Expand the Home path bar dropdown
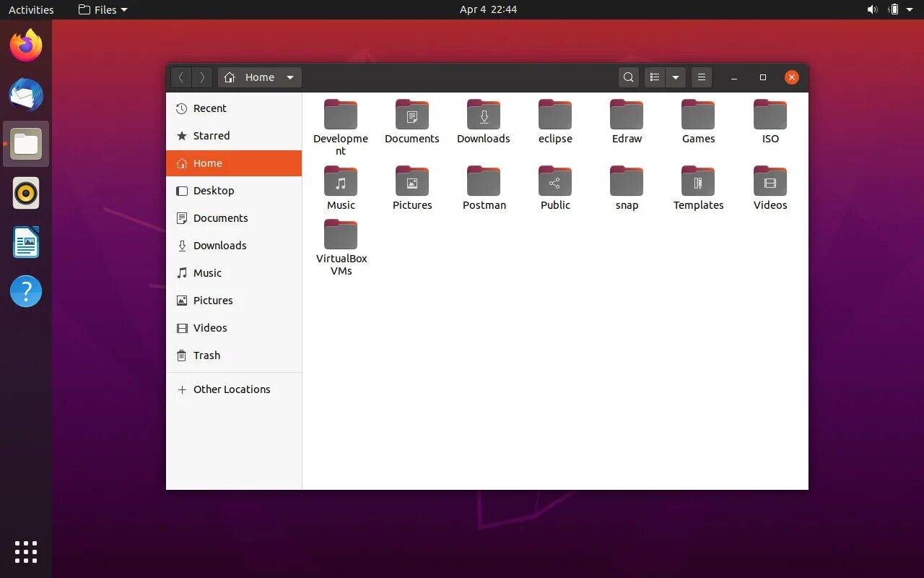 point(289,77)
